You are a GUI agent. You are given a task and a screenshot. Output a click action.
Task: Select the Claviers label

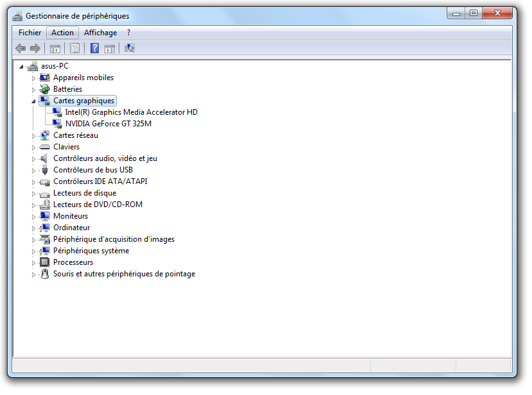[x=67, y=147]
